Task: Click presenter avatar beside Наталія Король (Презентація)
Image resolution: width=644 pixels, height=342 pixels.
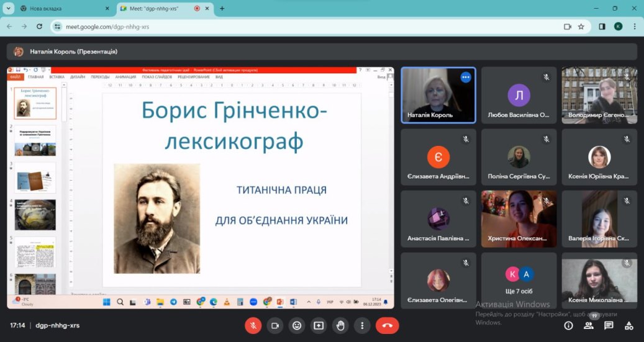Action: tap(19, 52)
